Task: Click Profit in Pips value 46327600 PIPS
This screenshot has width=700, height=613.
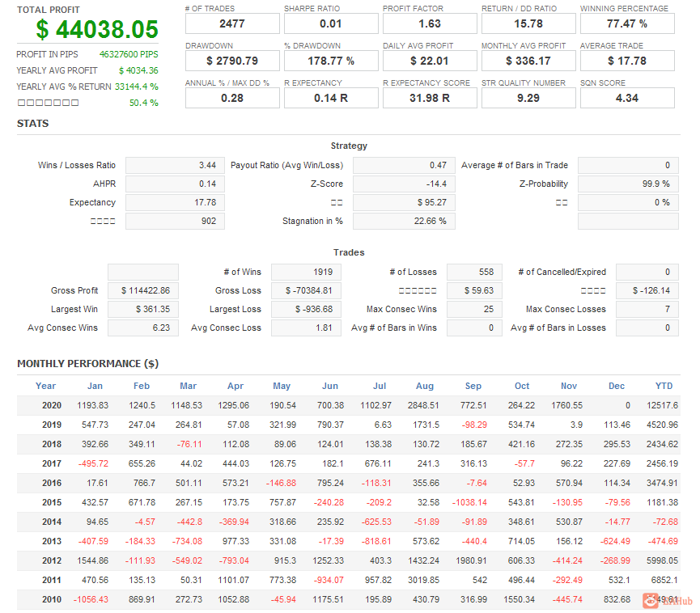Action: [x=129, y=54]
